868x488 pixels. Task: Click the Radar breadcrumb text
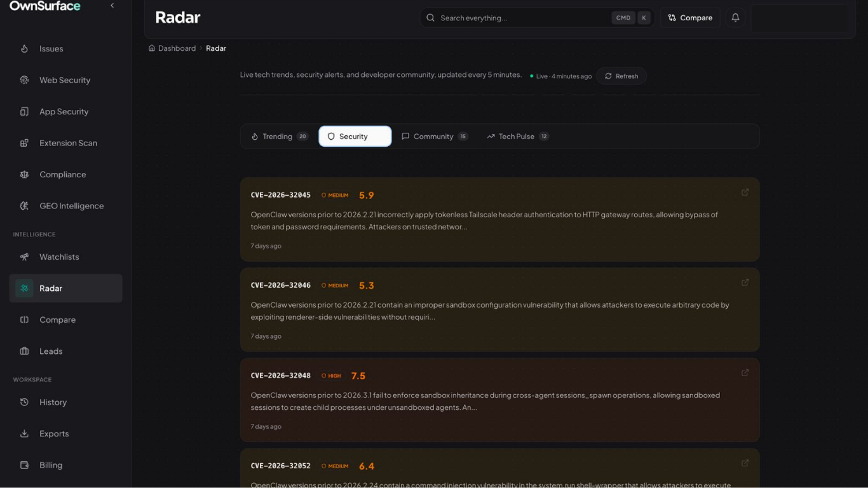216,48
